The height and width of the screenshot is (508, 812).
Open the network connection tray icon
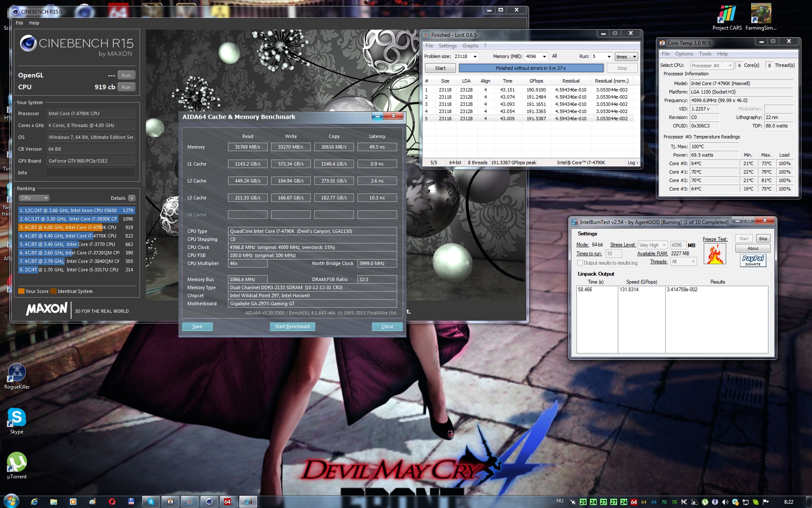(746, 502)
